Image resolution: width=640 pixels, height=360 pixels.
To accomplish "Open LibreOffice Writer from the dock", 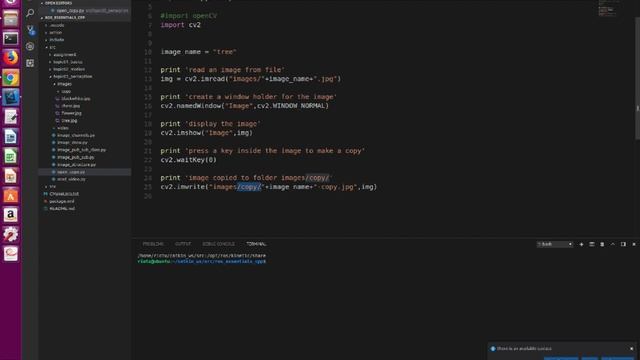I will coord(11,136).
